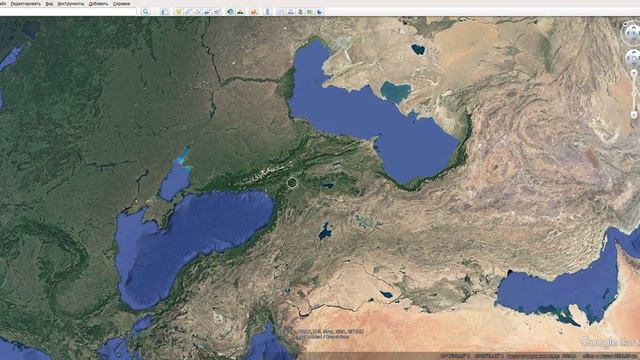Toggle the sidebar panel visibility icon
This screenshot has width=640, height=360.
click(164, 12)
